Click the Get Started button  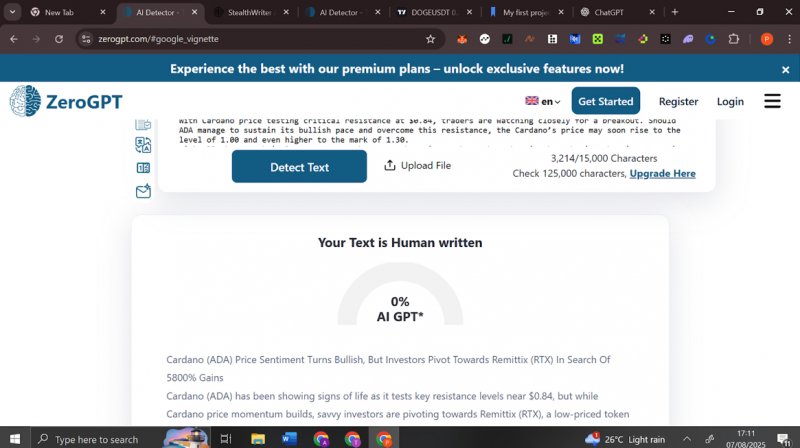point(605,101)
